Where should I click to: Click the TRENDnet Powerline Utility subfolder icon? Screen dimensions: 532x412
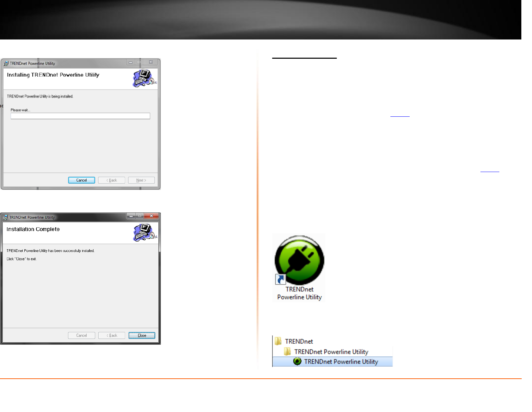click(x=287, y=351)
